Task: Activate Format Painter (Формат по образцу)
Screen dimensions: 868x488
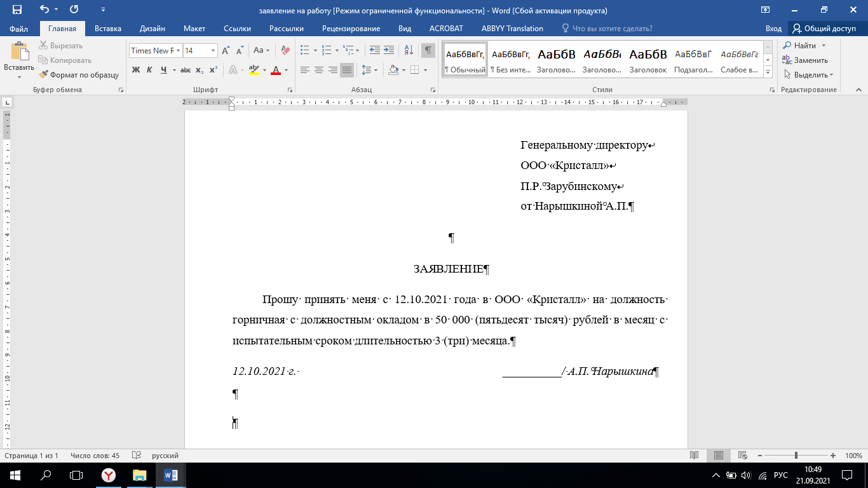Action: [79, 75]
